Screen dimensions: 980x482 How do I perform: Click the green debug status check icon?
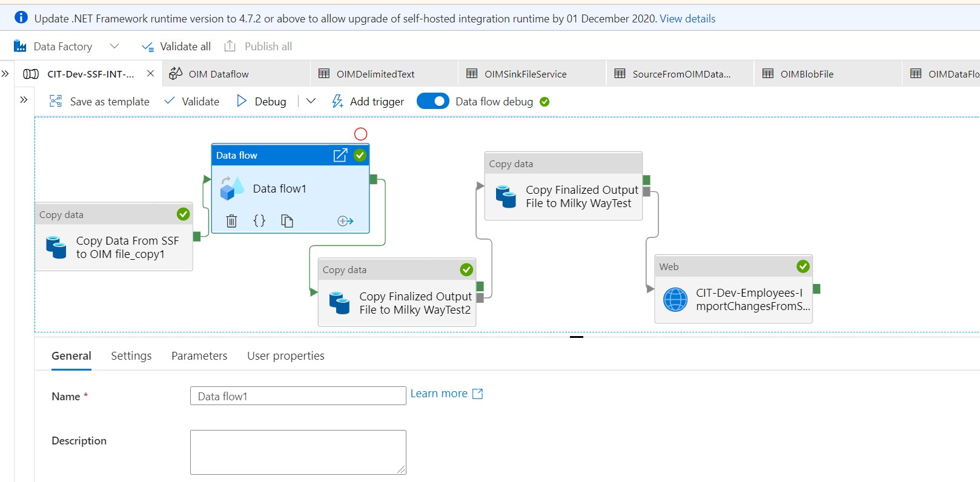pyautogui.click(x=545, y=102)
